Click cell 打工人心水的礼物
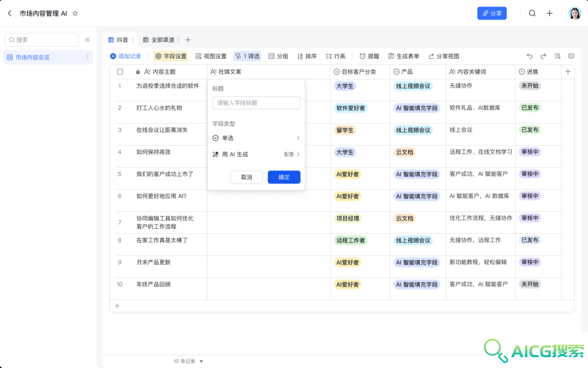The height and width of the screenshot is (368, 588). pos(159,108)
